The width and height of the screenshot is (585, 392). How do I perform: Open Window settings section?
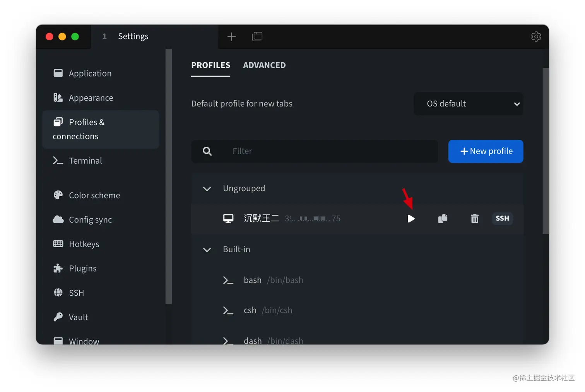tap(101, 340)
